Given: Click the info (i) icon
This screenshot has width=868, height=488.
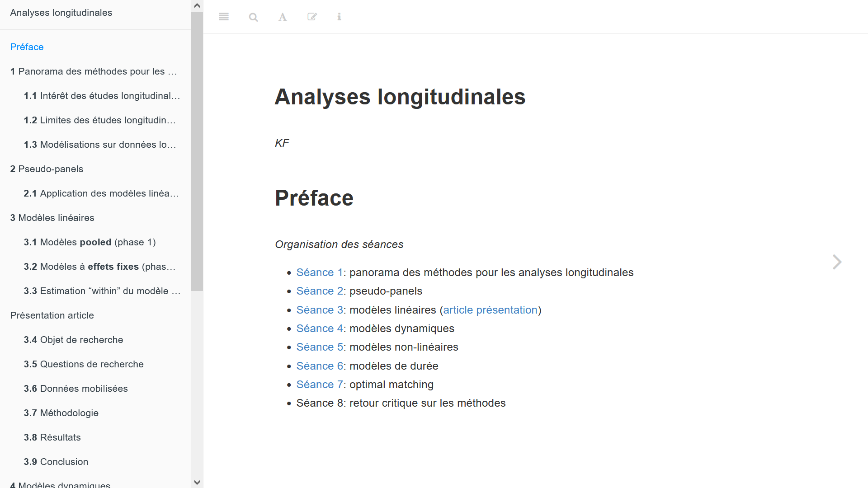Looking at the screenshot, I should (339, 17).
